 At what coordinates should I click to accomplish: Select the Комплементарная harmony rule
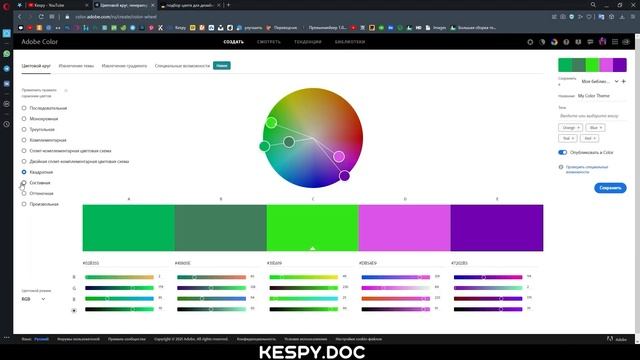44,140
